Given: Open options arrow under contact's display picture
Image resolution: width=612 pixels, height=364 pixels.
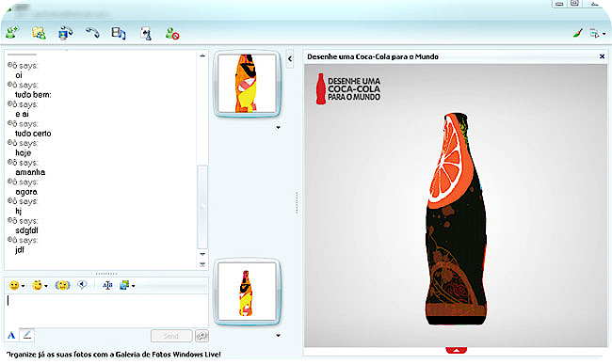Looking at the screenshot, I should tap(279, 127).
